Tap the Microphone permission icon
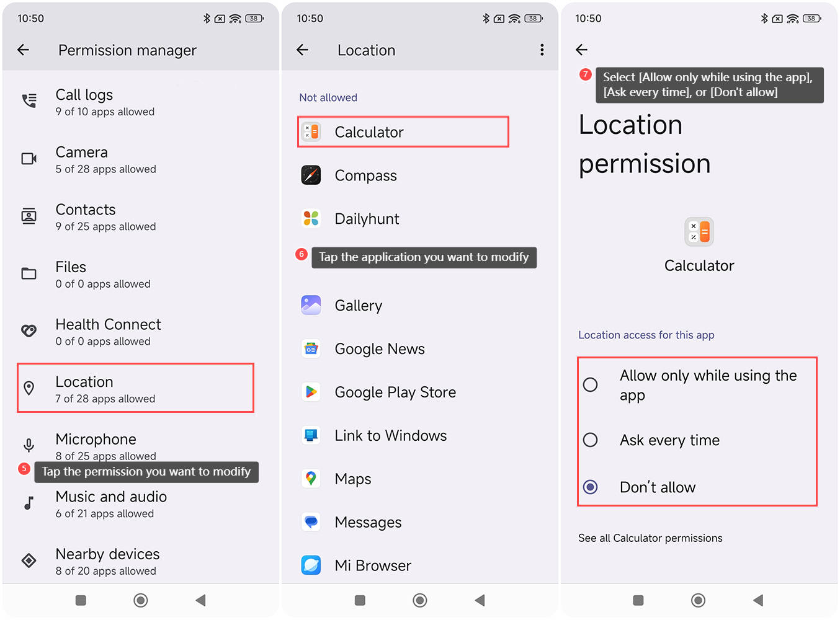 point(29,445)
